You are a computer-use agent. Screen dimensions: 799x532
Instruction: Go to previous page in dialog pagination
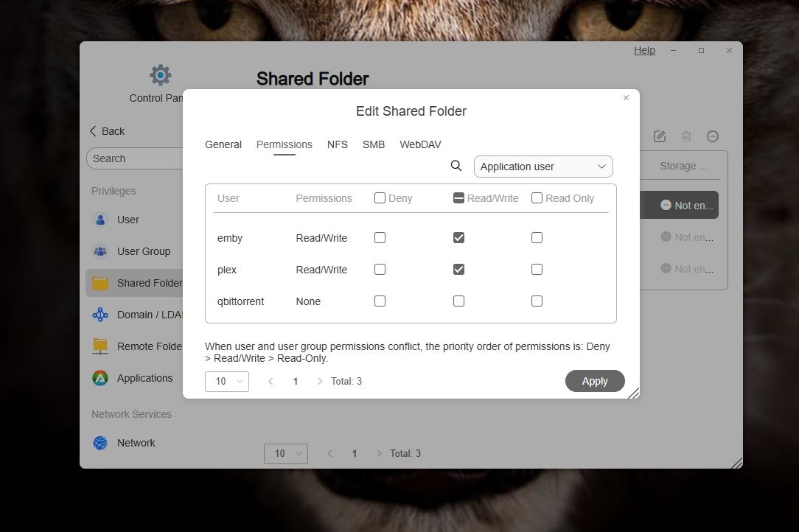click(271, 381)
